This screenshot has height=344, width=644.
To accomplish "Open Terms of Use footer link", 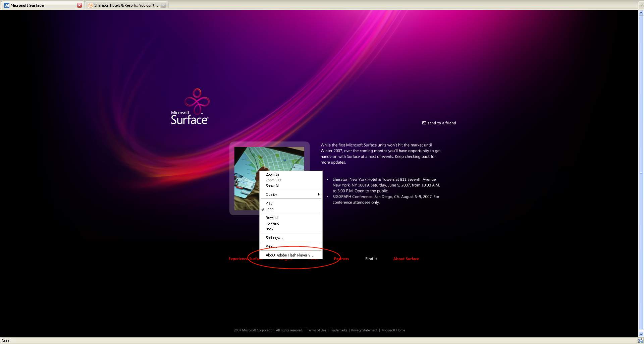I will pyautogui.click(x=317, y=330).
